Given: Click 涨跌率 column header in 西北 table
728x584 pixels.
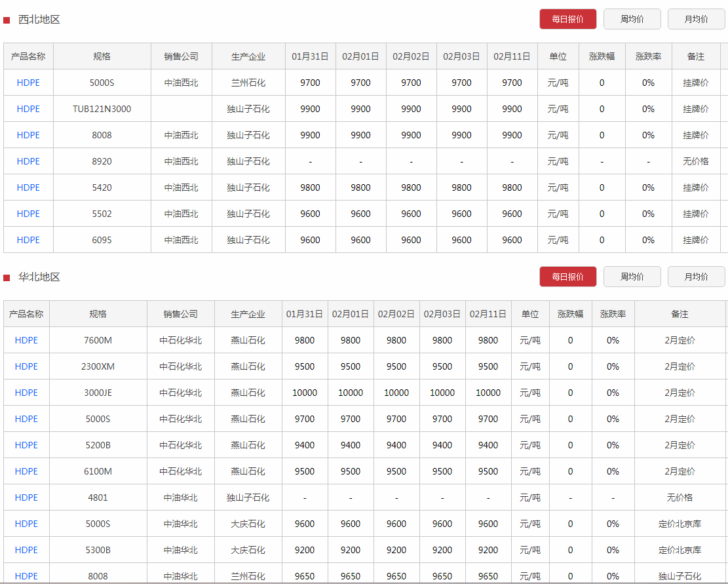Looking at the screenshot, I should (x=648, y=56).
